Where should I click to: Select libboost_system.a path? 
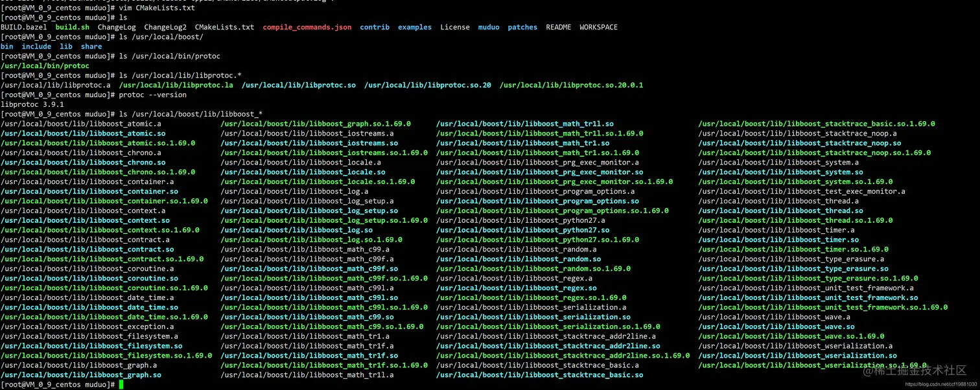(x=778, y=163)
